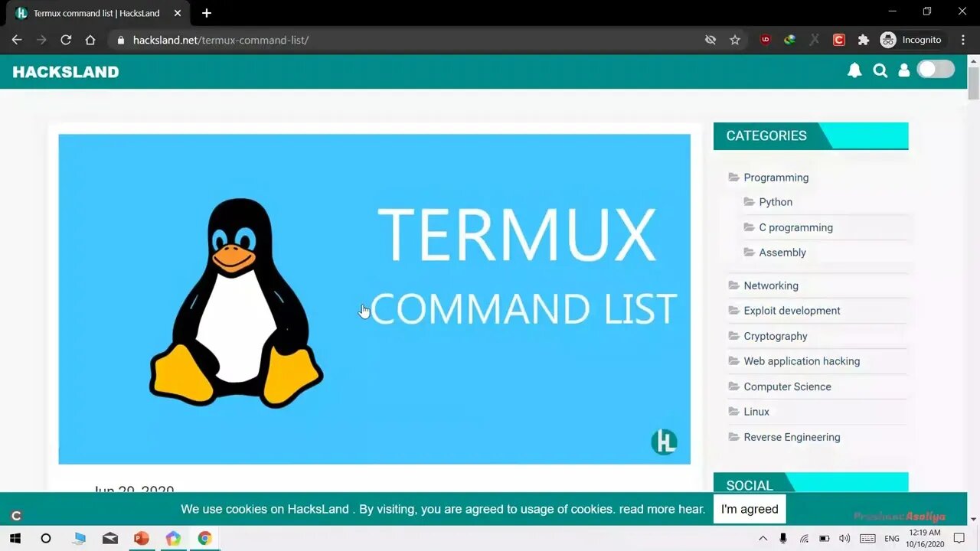Open the HacksLand user account icon
The height and width of the screenshot is (551, 980).
click(x=904, y=70)
